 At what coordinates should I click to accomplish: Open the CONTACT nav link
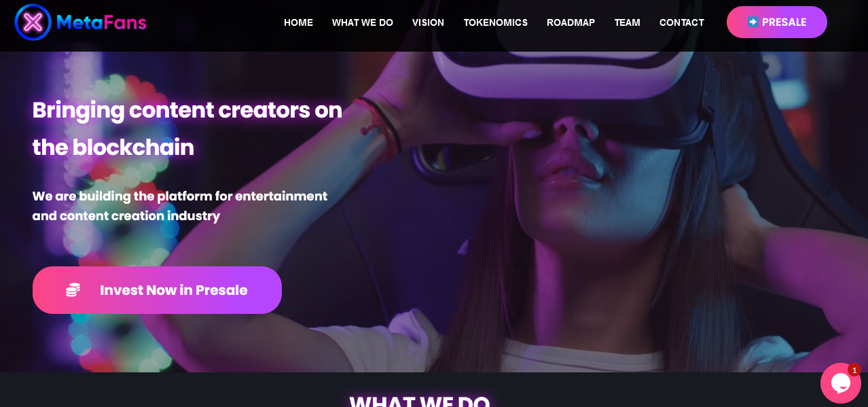coord(682,22)
